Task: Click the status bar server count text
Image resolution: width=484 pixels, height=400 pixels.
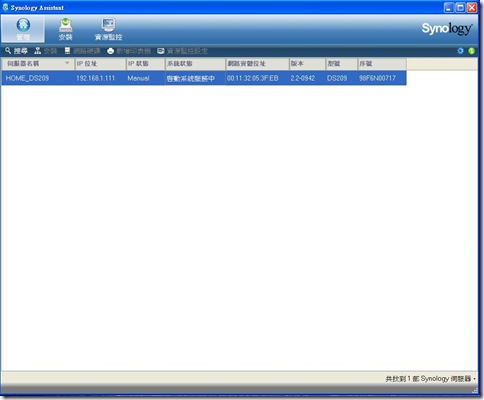Action: (x=430, y=379)
